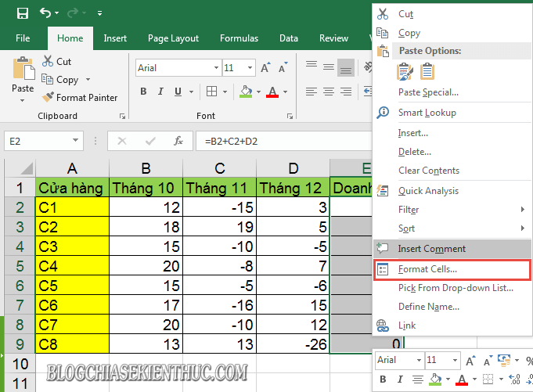Select Copy in the context menu
This screenshot has width=533, height=392.
[x=452, y=33]
